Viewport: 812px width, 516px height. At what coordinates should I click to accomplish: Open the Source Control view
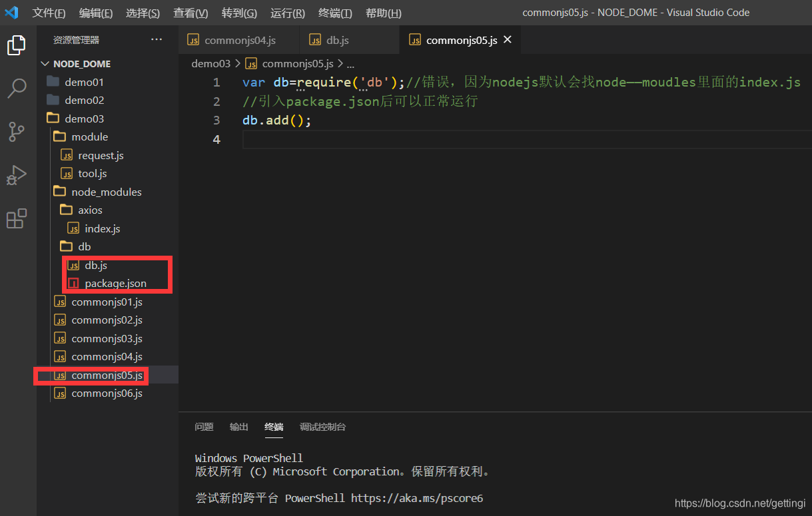(17, 132)
